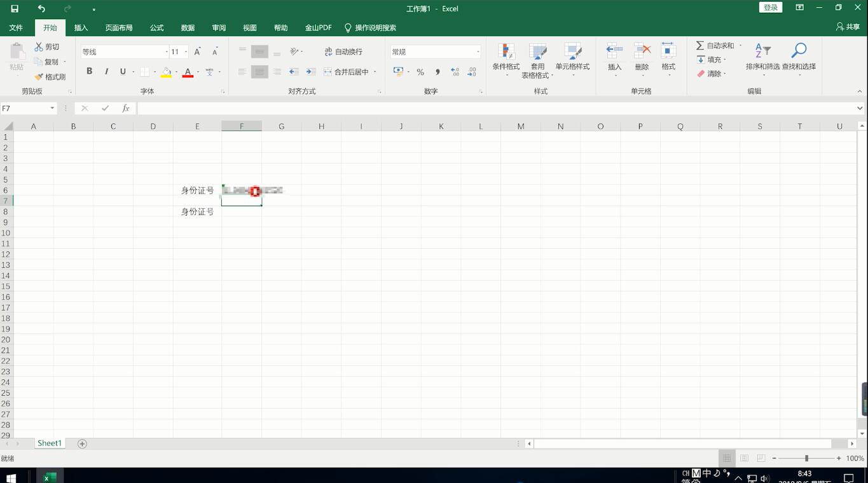Viewport: 868px width, 483px height.
Task: Toggle underline formatting
Action: pos(123,71)
